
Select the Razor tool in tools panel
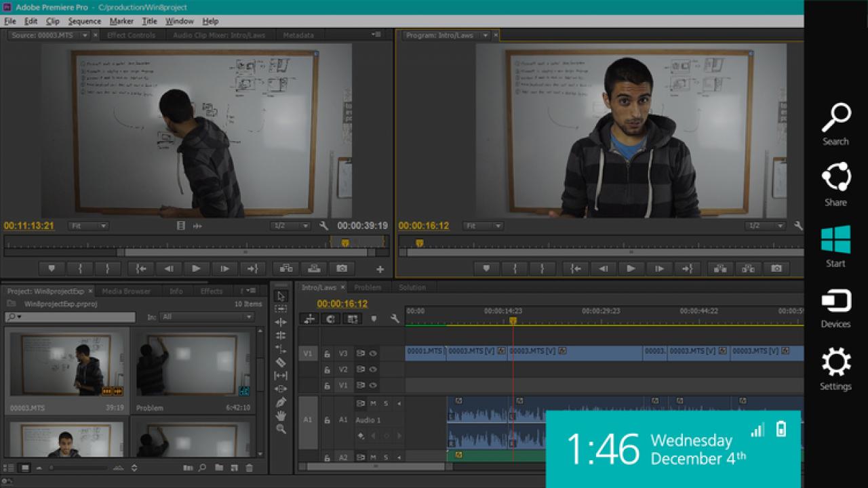(281, 362)
